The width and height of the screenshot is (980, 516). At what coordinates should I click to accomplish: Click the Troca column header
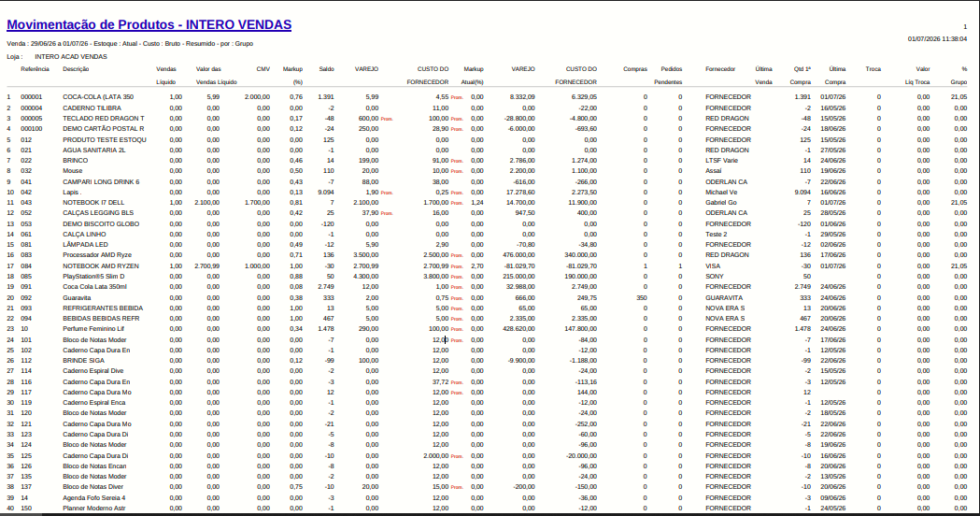[873, 69]
